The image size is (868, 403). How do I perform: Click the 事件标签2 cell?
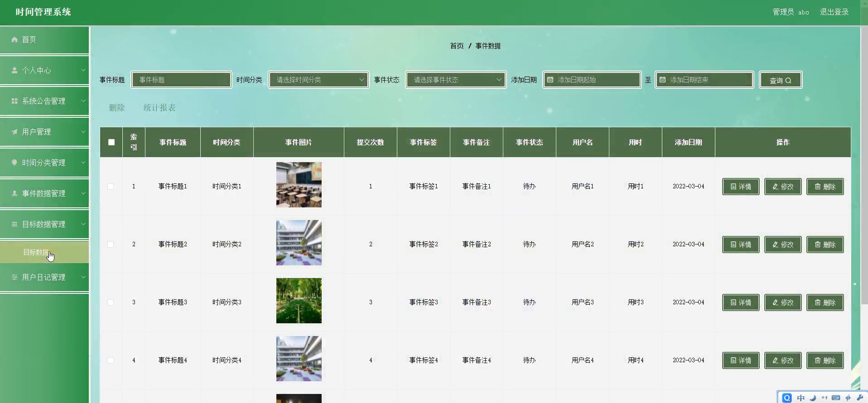(424, 244)
